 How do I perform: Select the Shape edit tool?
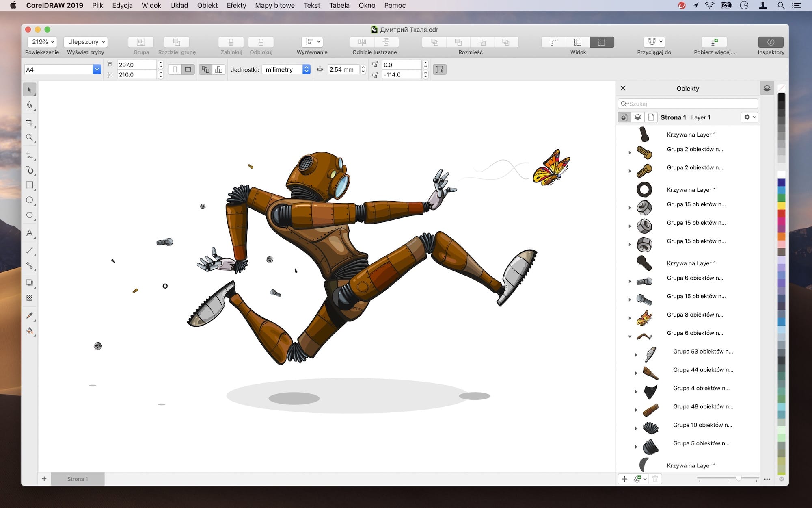click(29, 105)
